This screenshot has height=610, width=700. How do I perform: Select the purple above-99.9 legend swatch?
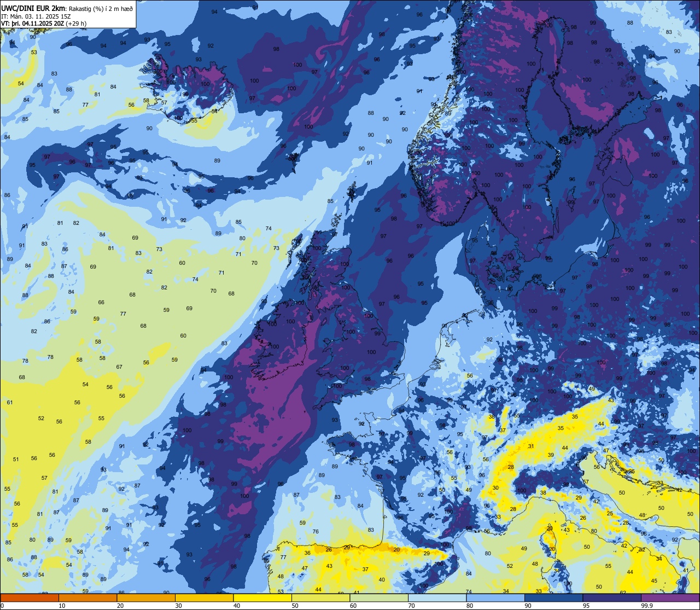click(670, 597)
